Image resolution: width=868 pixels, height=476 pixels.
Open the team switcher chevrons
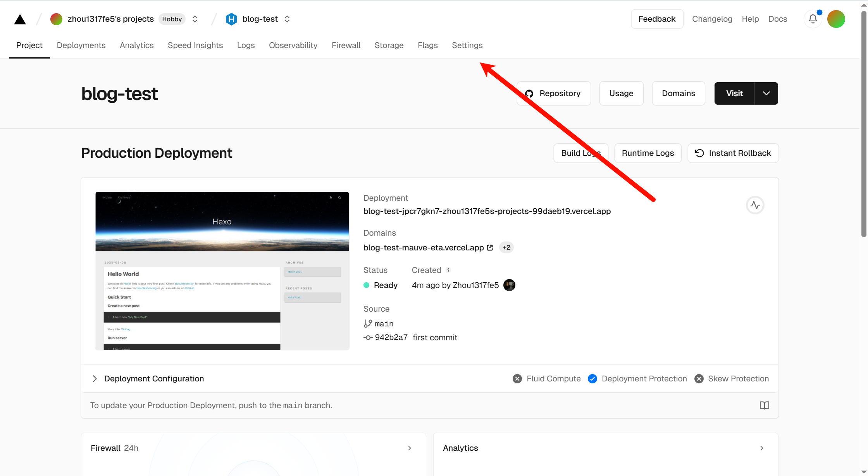[195, 19]
